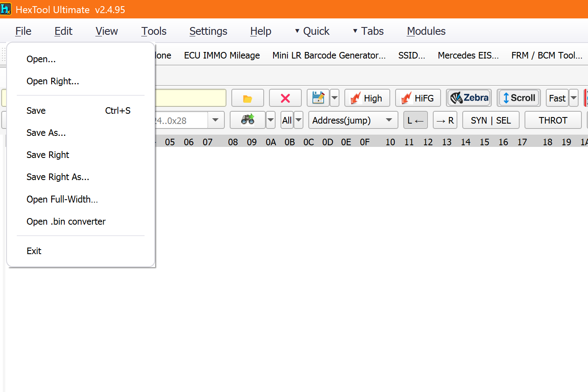This screenshot has width=588, height=392.
Task: Click column header 10 in hex ruler
Action: [x=390, y=142]
